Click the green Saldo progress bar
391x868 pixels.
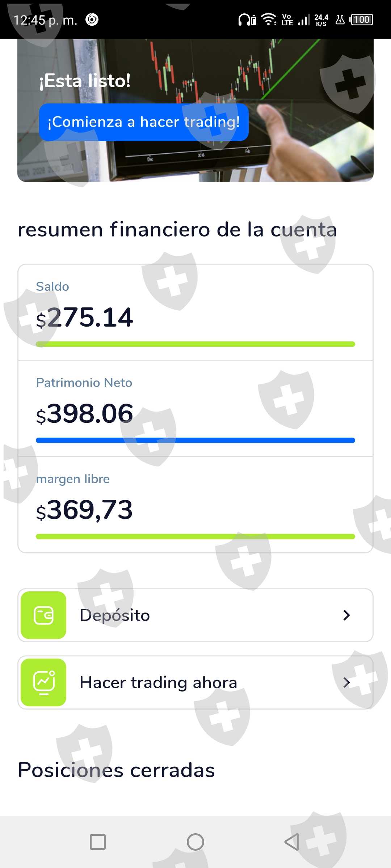click(x=195, y=344)
